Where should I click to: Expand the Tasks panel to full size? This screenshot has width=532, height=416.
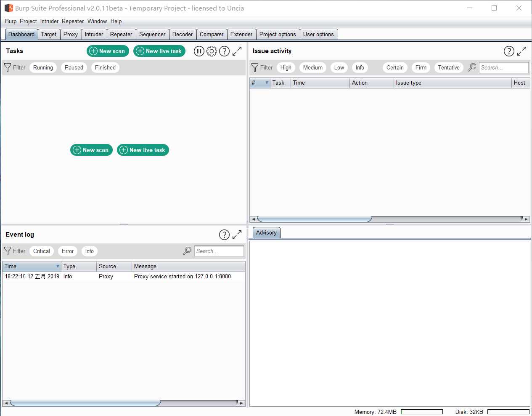(x=237, y=51)
